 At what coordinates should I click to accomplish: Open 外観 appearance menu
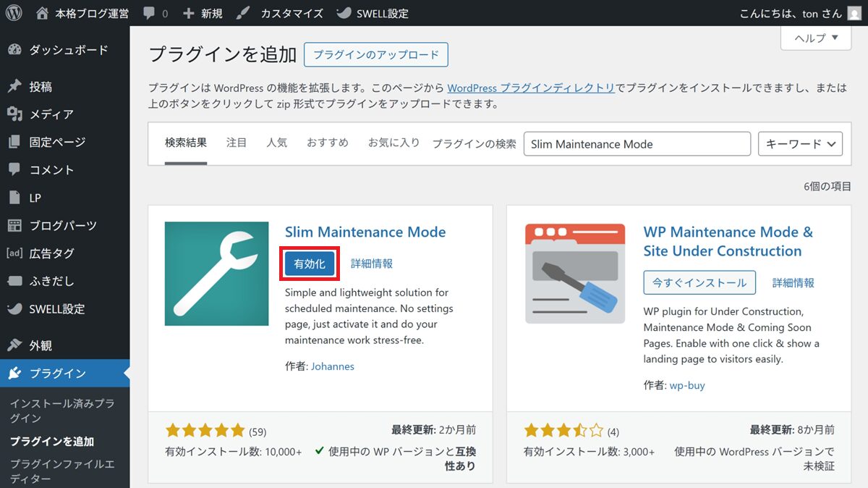41,345
